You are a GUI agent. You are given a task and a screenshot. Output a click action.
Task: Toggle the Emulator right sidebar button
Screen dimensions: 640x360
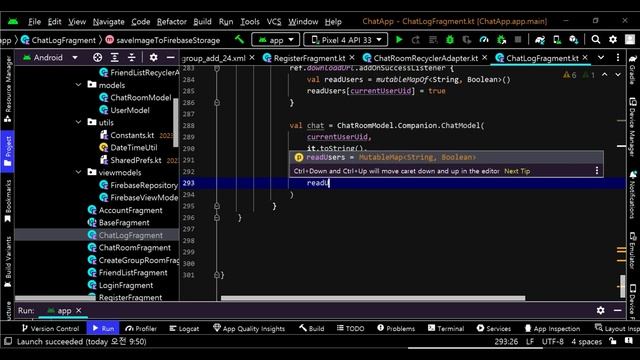click(x=632, y=251)
